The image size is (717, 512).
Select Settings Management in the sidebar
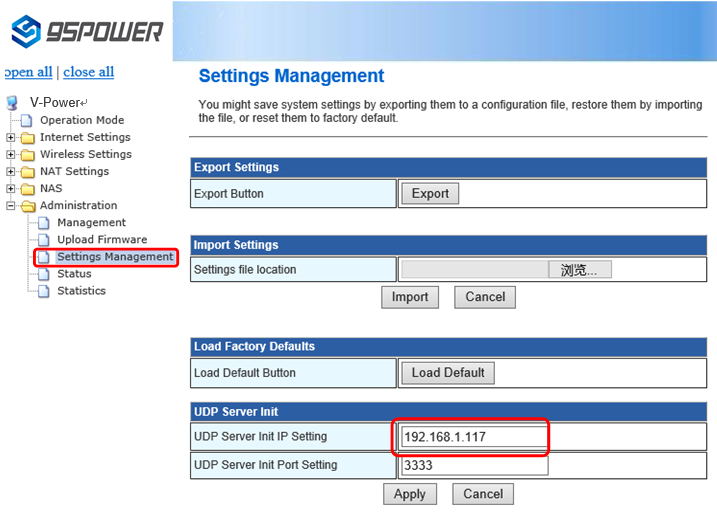114,257
